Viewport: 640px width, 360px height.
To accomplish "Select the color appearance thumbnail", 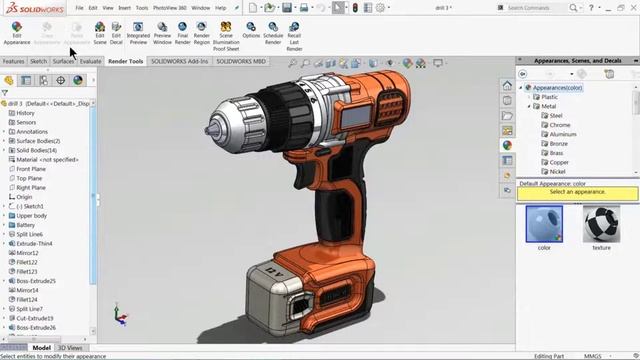I will [x=544, y=224].
